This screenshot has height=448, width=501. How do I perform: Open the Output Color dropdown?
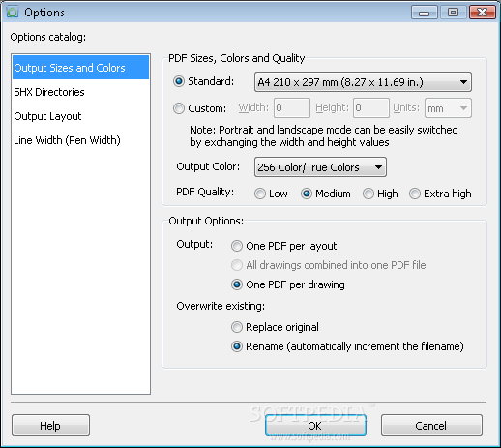[320, 167]
